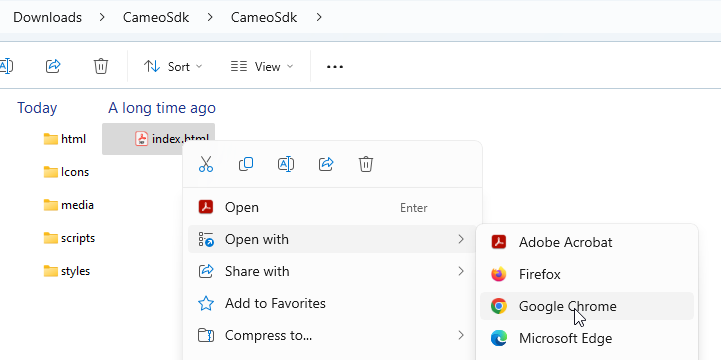Click the Compress to folder icon
This screenshot has height=360, width=721.
pos(206,336)
